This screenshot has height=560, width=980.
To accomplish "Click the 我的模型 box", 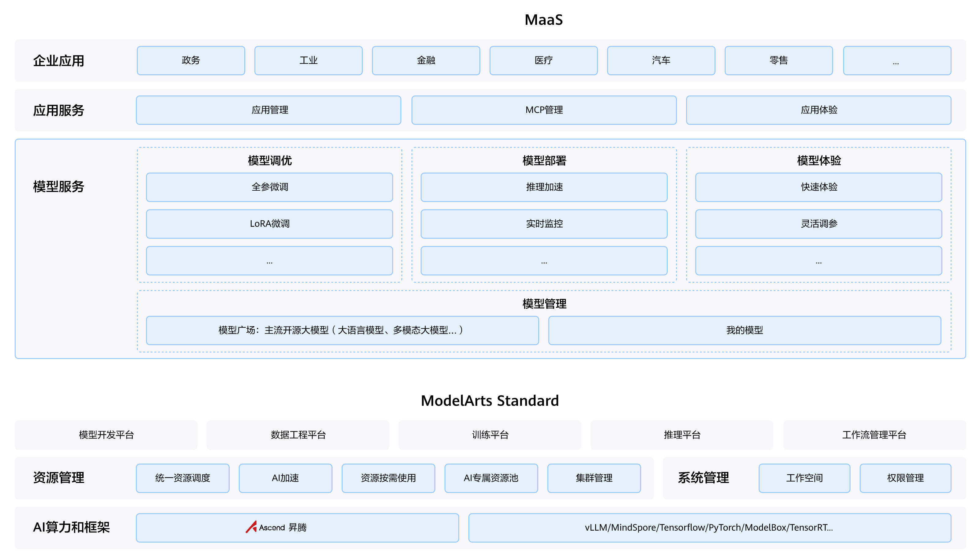I will coord(744,330).
